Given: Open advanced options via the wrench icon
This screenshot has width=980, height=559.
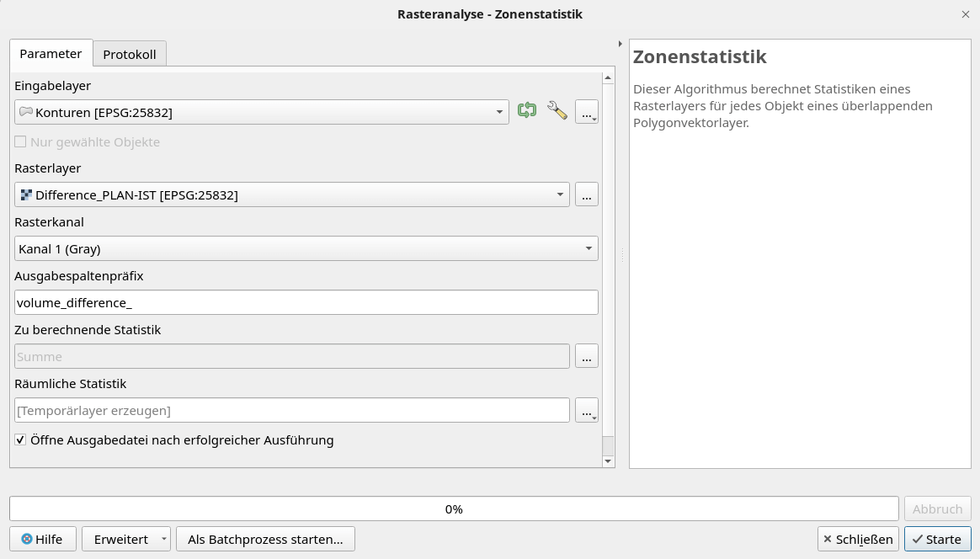Looking at the screenshot, I should point(557,110).
